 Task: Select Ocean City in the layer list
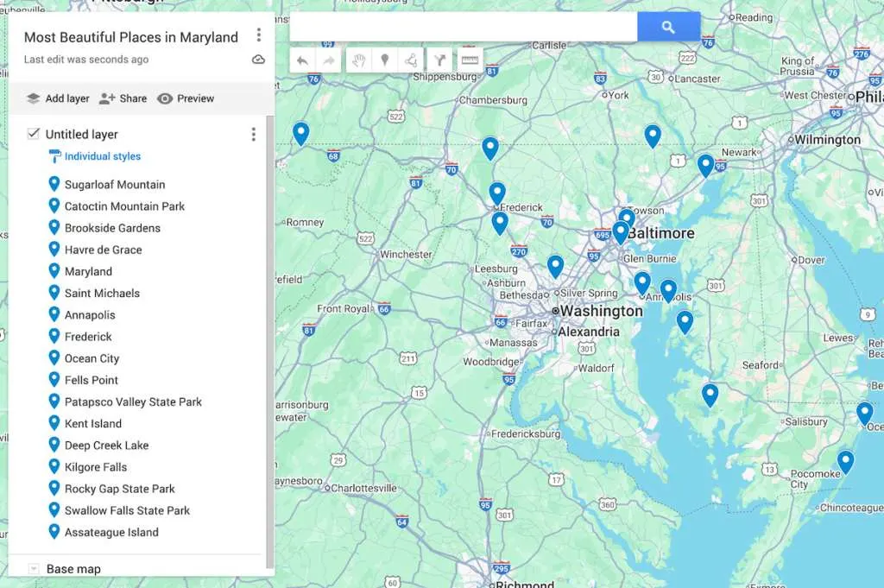coord(92,358)
